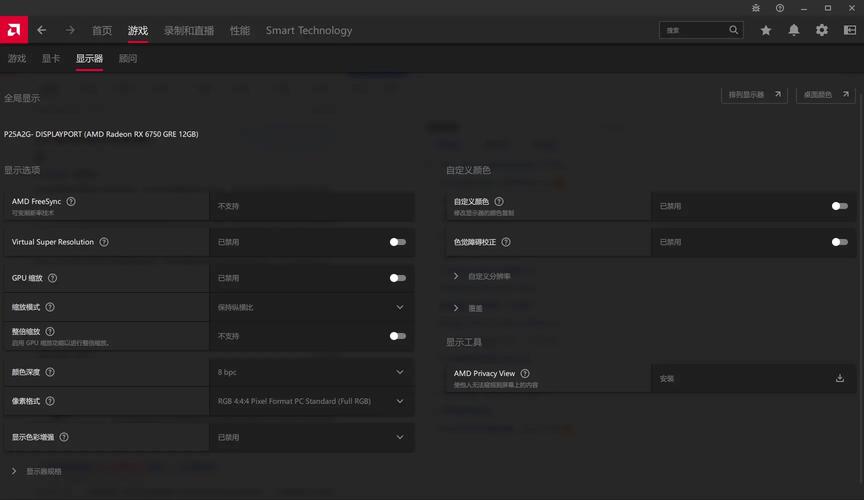
Task: Open favorites via the star icon
Action: tap(765, 30)
